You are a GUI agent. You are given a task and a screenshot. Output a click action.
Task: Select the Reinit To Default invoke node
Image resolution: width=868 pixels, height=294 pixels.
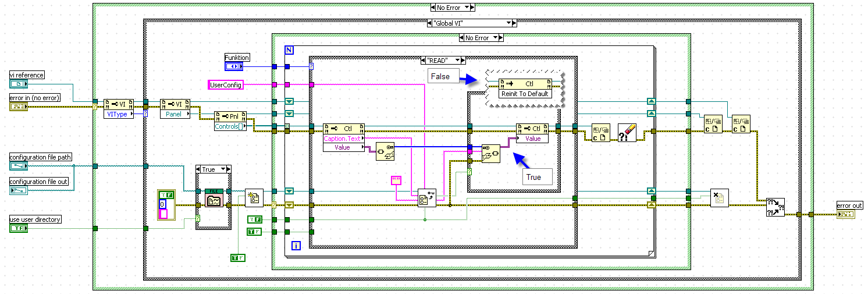click(525, 88)
